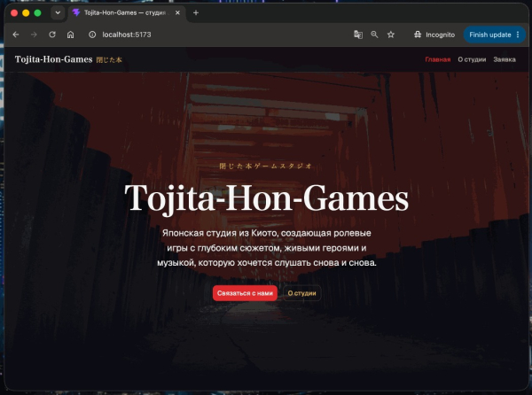Expand the tab search dropdown chevron
The image size is (532, 395).
58,13
